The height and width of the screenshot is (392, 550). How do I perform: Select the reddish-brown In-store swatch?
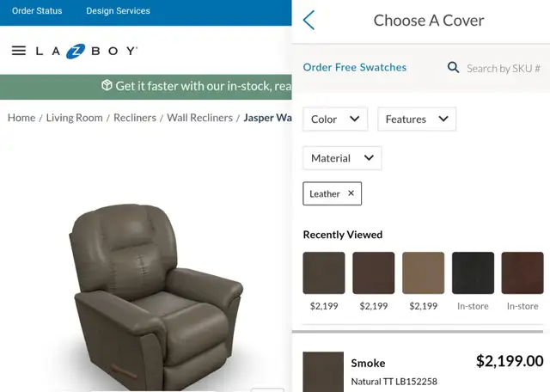pos(522,273)
